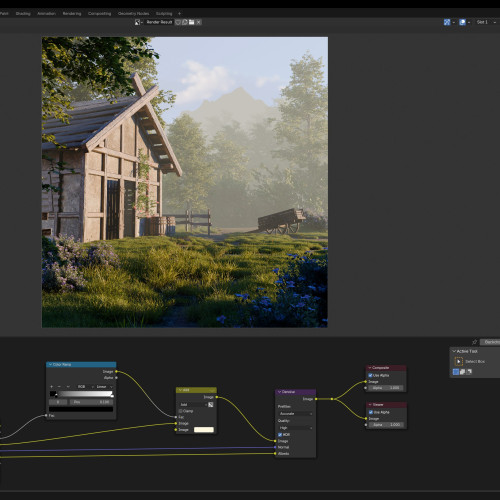Collapse the Viewer node
Image resolution: width=500 pixels, height=500 pixels.
point(370,405)
